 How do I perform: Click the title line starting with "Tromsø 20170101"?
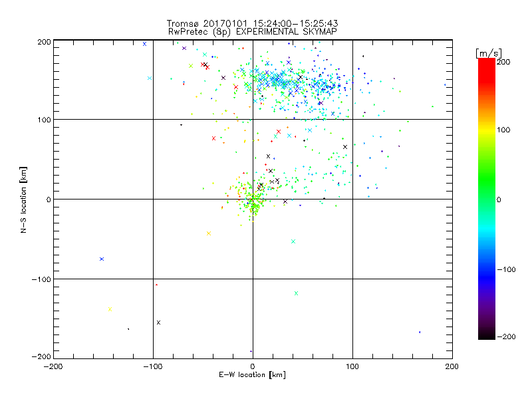pos(252,23)
